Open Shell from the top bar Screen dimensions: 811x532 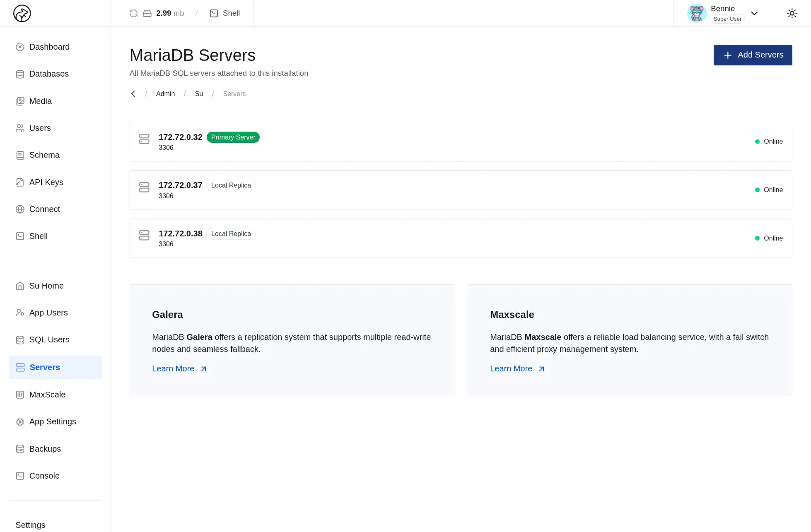point(225,13)
